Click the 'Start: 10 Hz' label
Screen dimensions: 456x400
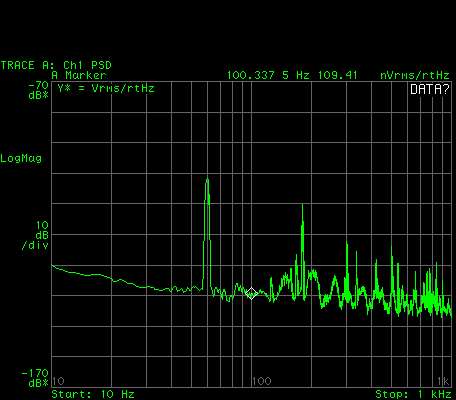pos(93,394)
